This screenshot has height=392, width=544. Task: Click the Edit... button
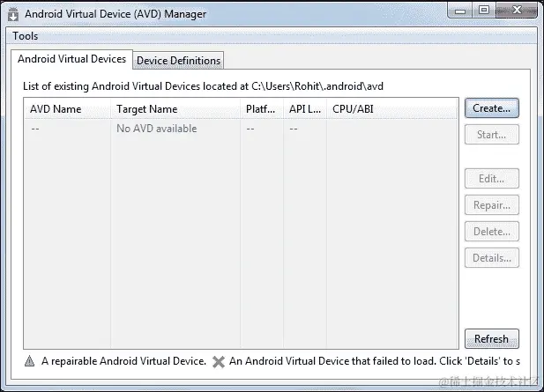492,179
